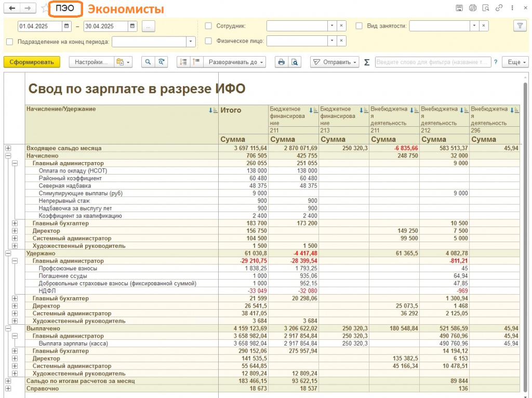Select the Оплата по окладу (НСОТ) row

pyautogui.click(x=272, y=170)
